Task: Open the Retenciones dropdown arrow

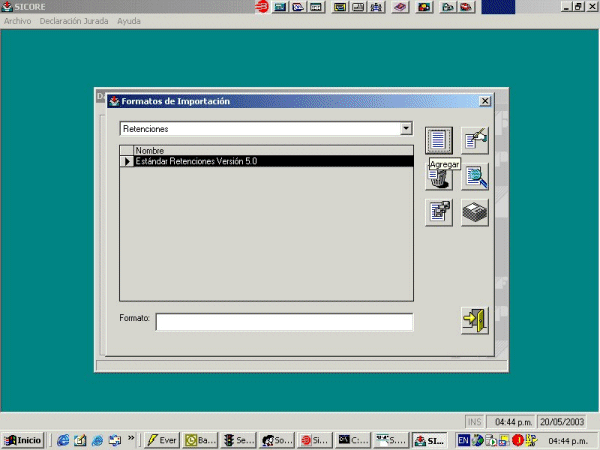Action: [x=405, y=129]
